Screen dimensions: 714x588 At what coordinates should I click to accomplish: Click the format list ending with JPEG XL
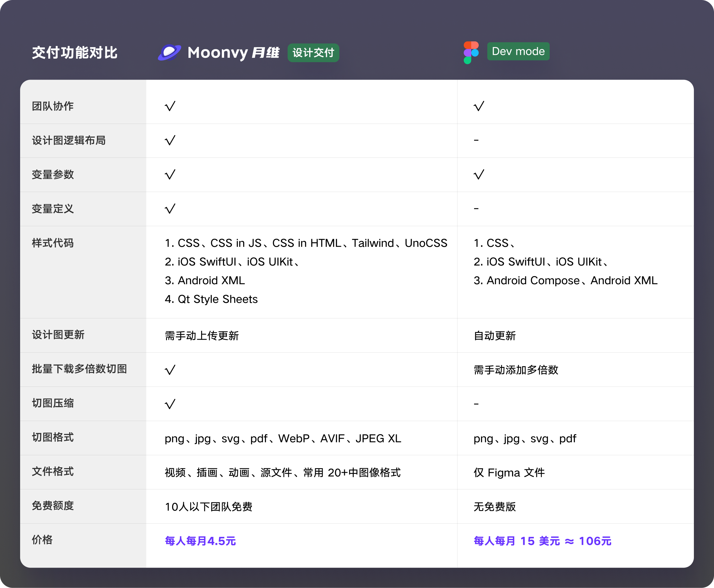283,439
